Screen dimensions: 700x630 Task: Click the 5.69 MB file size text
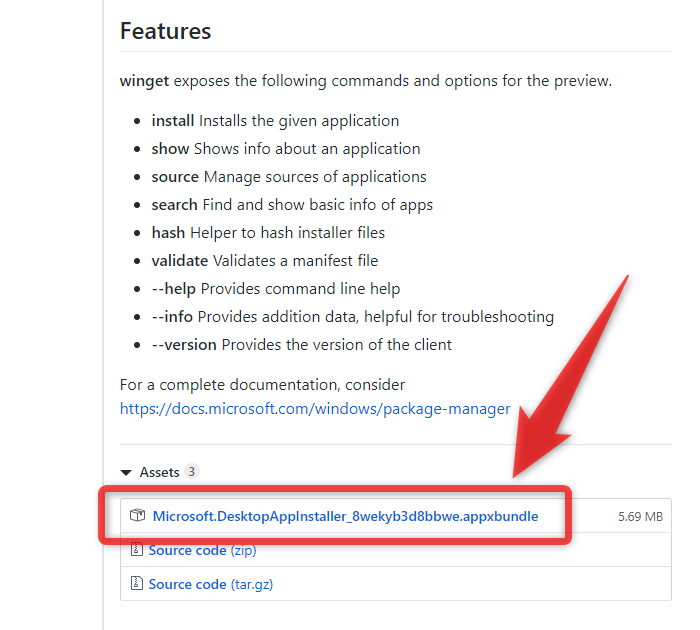pyautogui.click(x=640, y=517)
